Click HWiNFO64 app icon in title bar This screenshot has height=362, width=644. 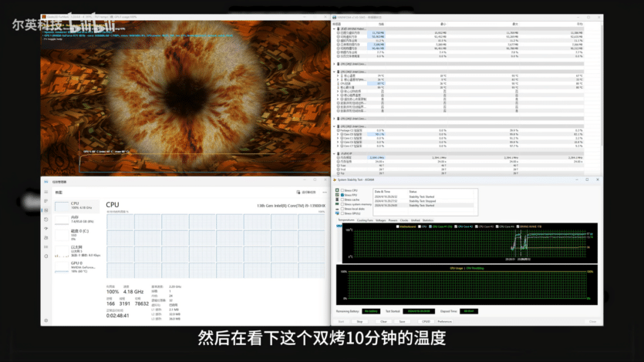pyautogui.click(x=334, y=17)
